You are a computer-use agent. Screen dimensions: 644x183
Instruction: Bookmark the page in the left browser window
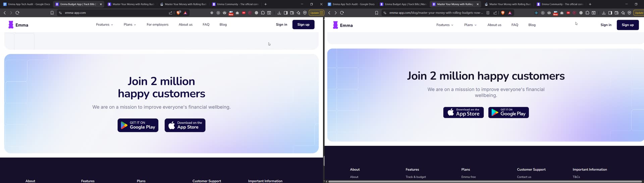[x=52, y=13]
